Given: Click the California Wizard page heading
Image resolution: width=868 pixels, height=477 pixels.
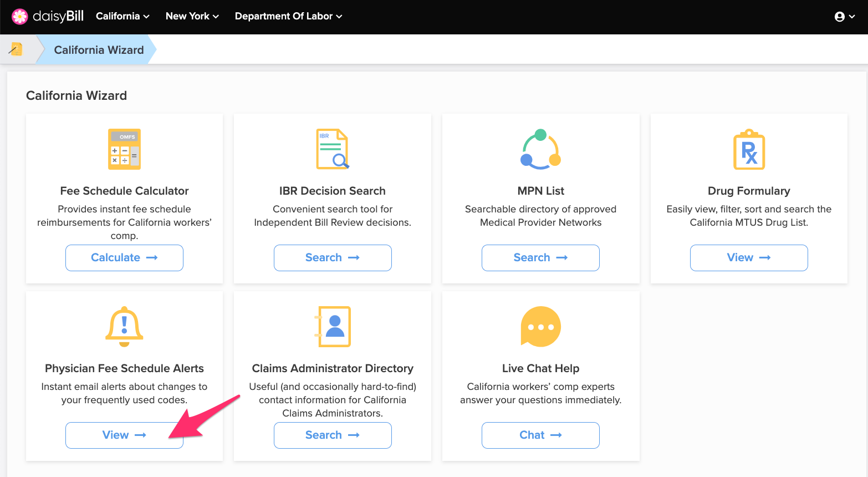Looking at the screenshot, I should (76, 95).
